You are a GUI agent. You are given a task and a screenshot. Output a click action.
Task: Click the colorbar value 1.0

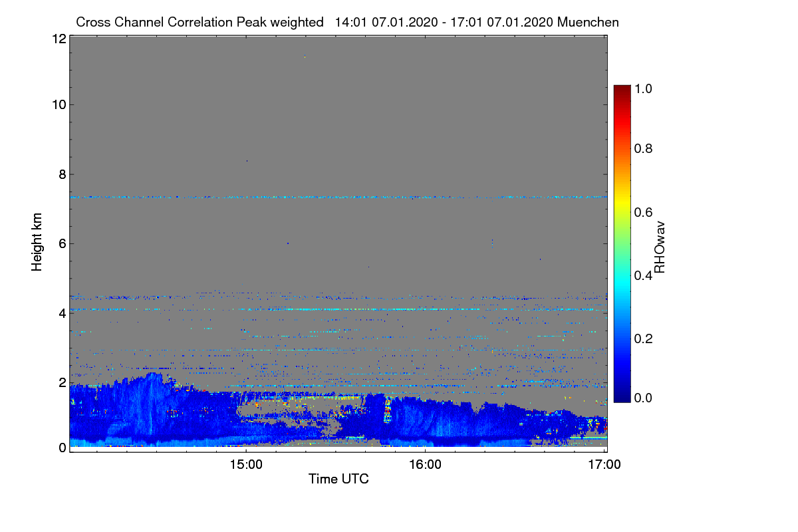point(643,87)
